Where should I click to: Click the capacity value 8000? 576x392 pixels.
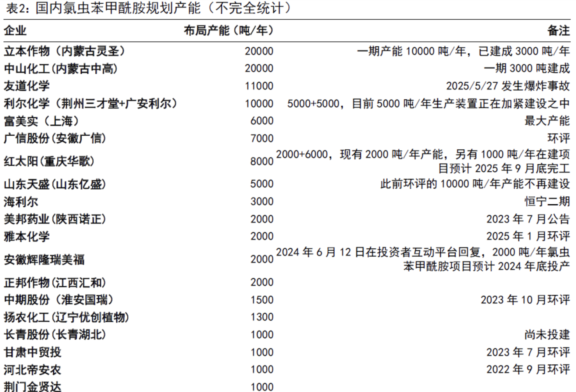[x=262, y=162]
